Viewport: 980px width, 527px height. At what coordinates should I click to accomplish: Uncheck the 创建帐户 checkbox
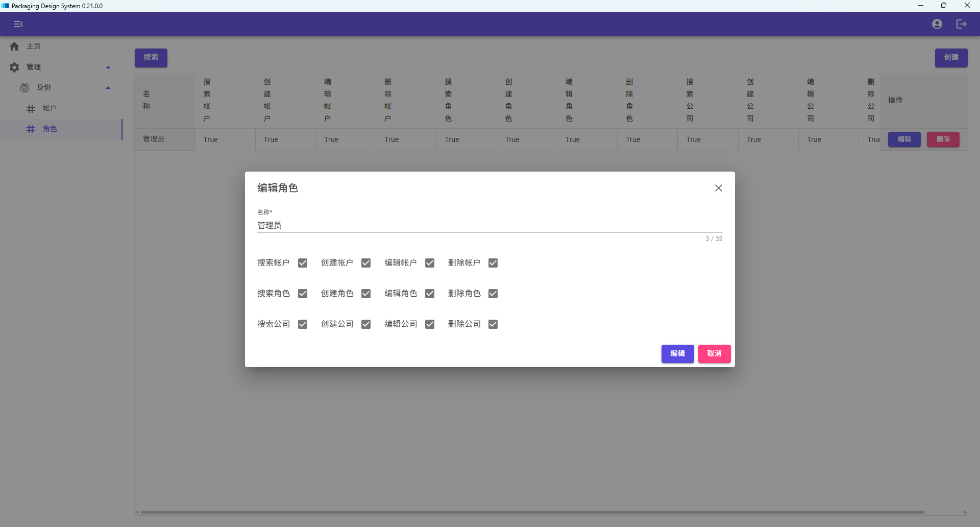366,263
